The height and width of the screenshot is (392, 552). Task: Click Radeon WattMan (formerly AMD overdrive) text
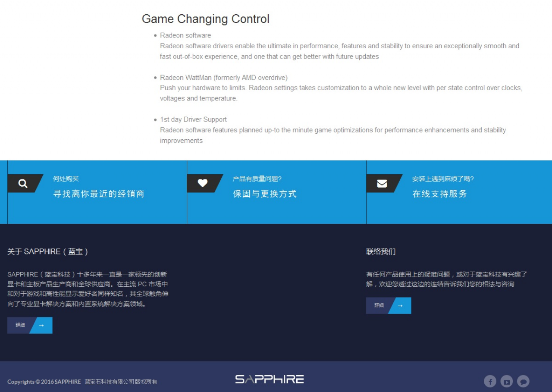pos(224,78)
